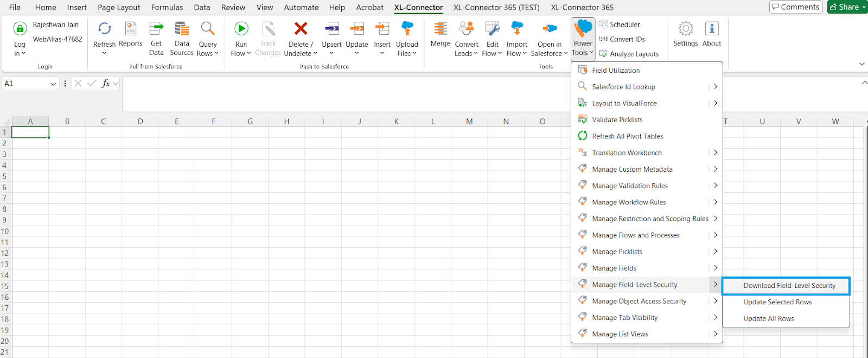Image resolution: width=868 pixels, height=358 pixels.
Task: Expand the Manage Picklists submenu arrow
Action: coord(716,252)
